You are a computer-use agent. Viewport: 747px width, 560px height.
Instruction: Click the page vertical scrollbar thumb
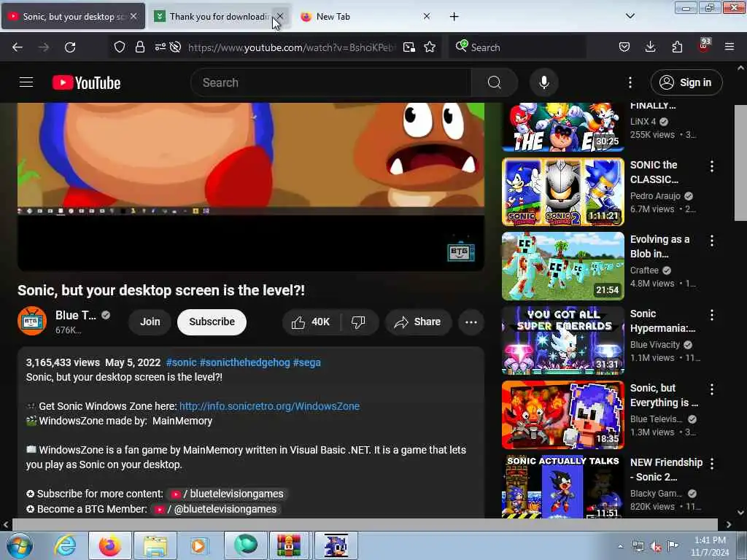(740, 163)
